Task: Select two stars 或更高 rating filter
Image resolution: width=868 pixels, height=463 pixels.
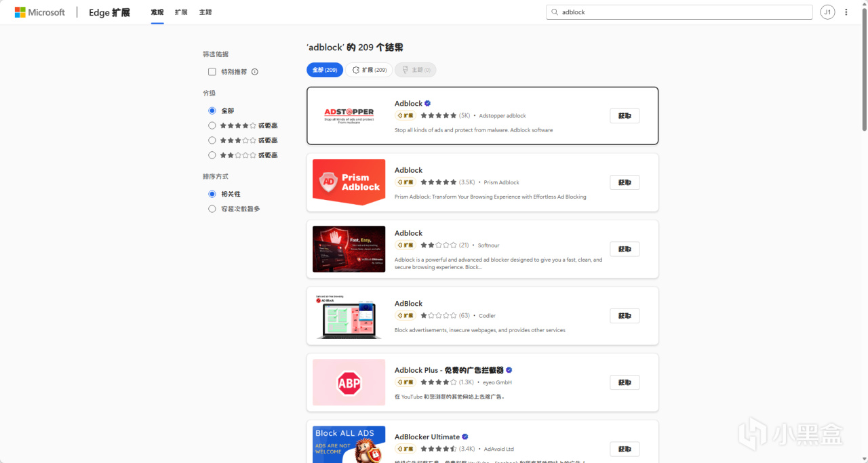Action: [x=212, y=155]
